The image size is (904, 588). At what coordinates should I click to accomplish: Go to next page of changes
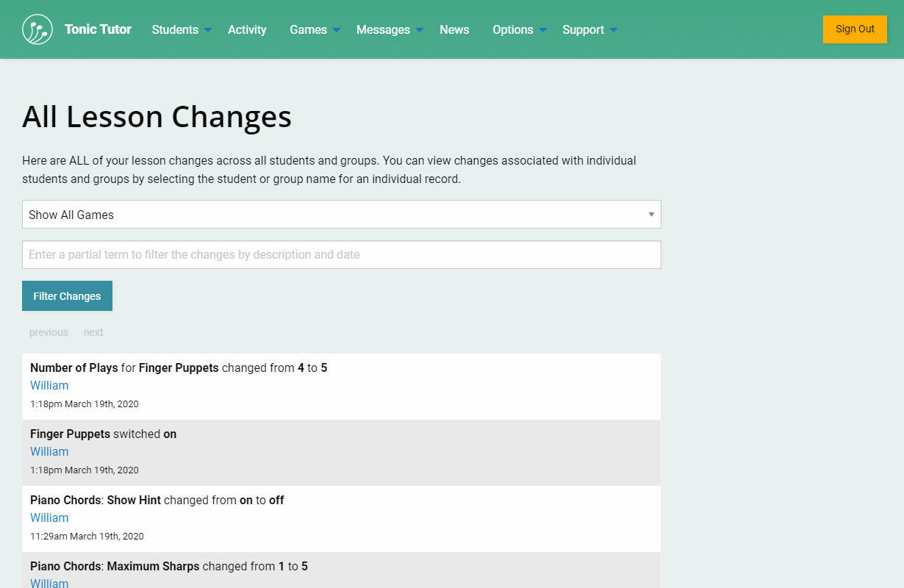[x=93, y=332]
